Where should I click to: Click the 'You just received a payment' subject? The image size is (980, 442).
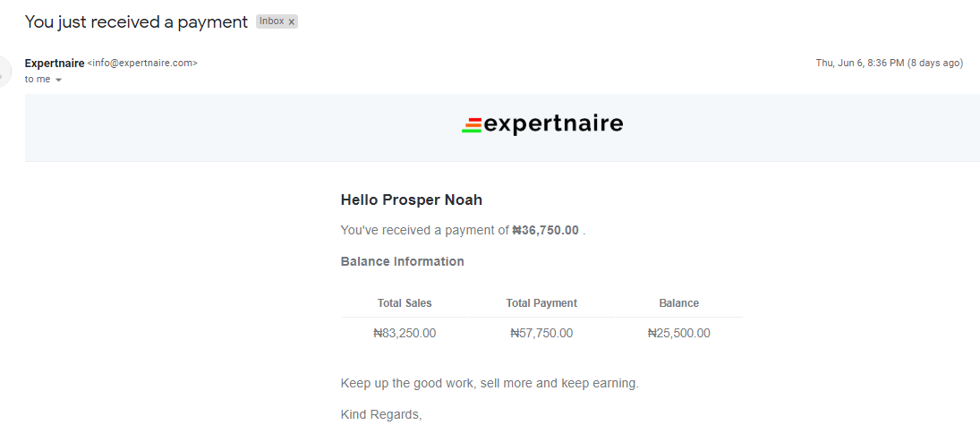click(x=136, y=21)
